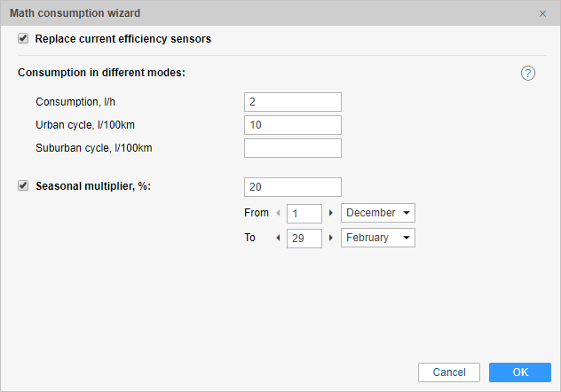Click the Consumption l/h input field

pyautogui.click(x=293, y=102)
